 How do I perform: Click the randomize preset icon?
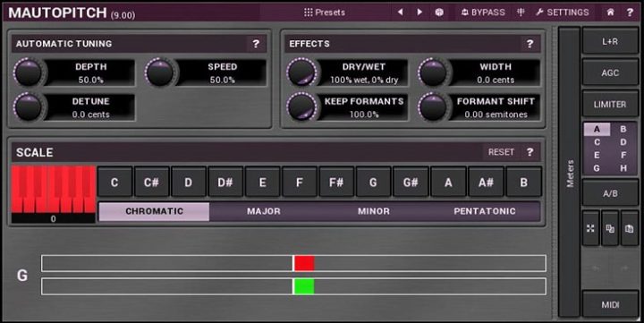pyautogui.click(x=439, y=13)
